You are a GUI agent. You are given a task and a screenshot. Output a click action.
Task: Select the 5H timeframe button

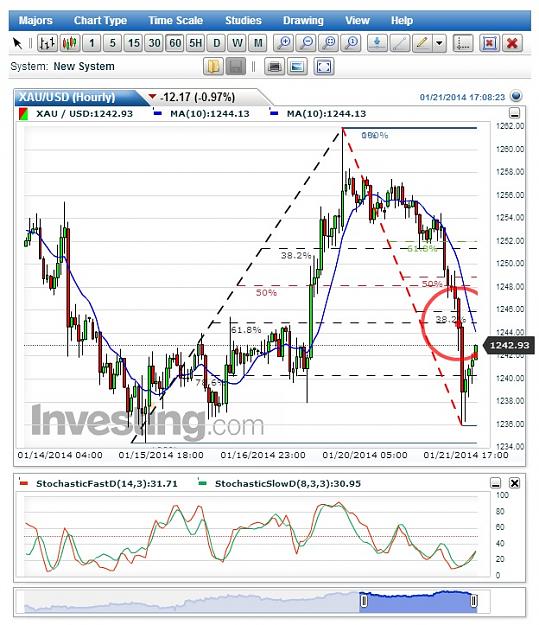point(196,43)
